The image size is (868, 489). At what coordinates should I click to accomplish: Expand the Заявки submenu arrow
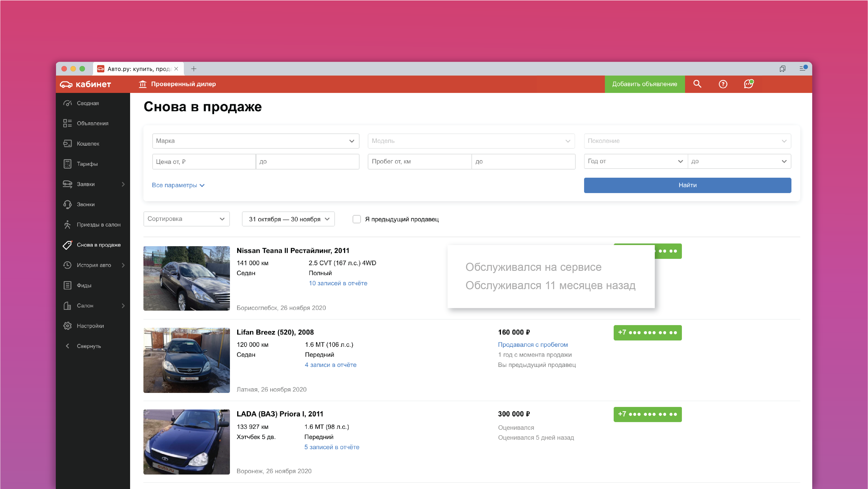123,184
